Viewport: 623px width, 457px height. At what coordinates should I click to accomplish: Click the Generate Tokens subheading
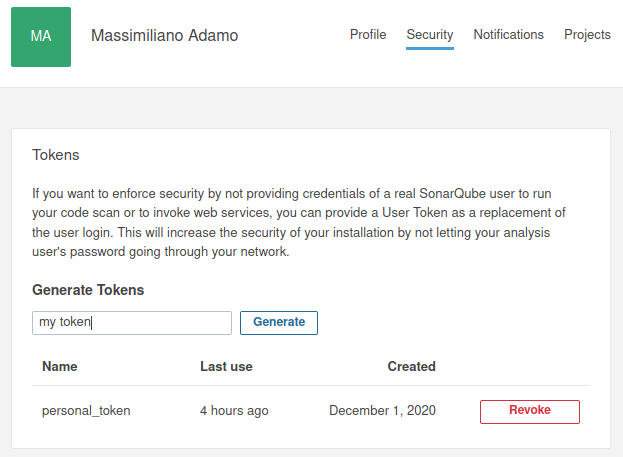pos(88,290)
